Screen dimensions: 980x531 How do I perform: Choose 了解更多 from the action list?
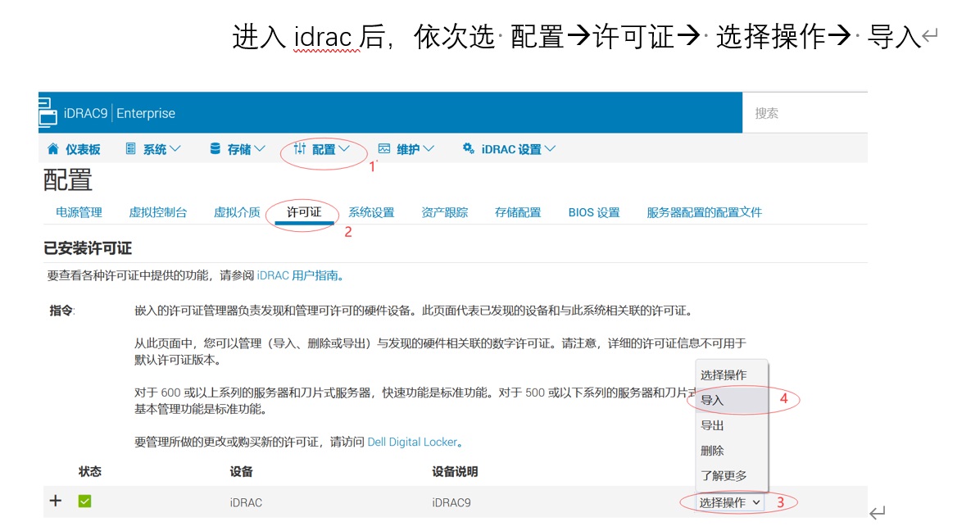click(x=731, y=475)
